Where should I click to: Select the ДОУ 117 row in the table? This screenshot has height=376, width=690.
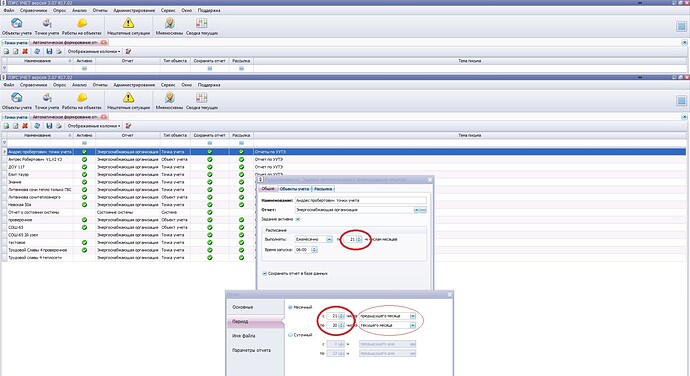[344, 167]
